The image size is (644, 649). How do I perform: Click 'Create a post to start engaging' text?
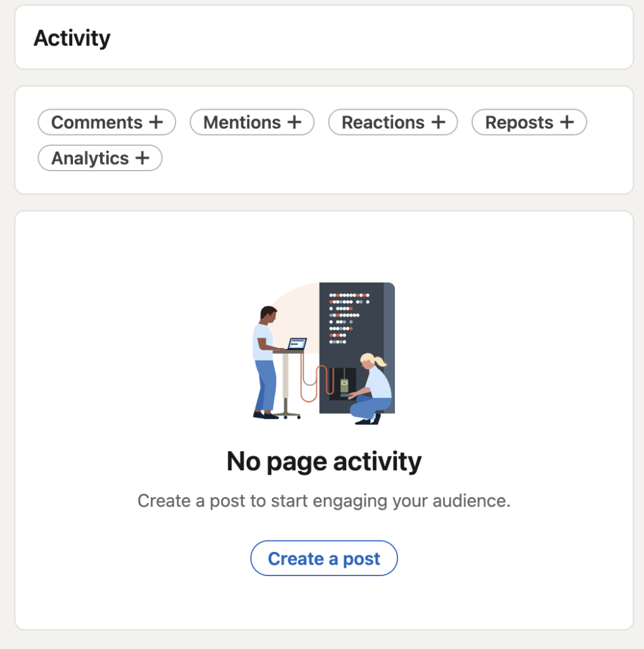click(264, 501)
